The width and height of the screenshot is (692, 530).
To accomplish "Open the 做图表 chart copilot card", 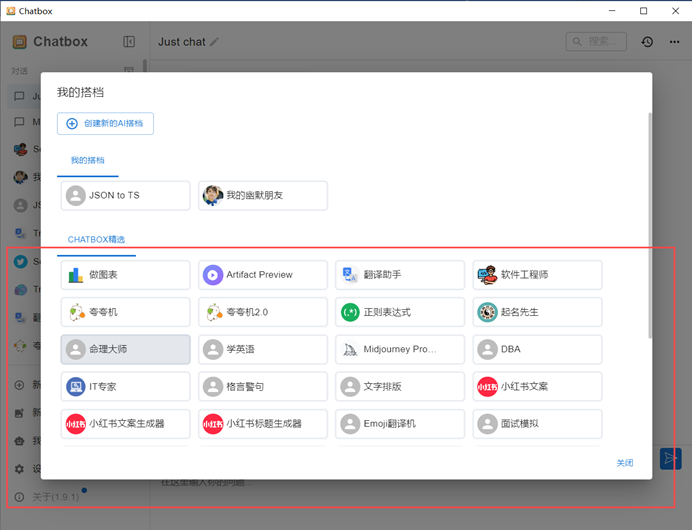I will [125, 274].
